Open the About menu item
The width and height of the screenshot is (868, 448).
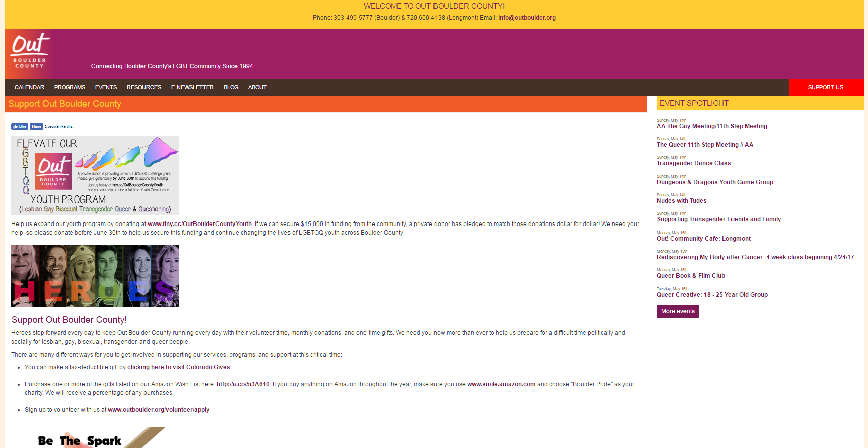[257, 87]
